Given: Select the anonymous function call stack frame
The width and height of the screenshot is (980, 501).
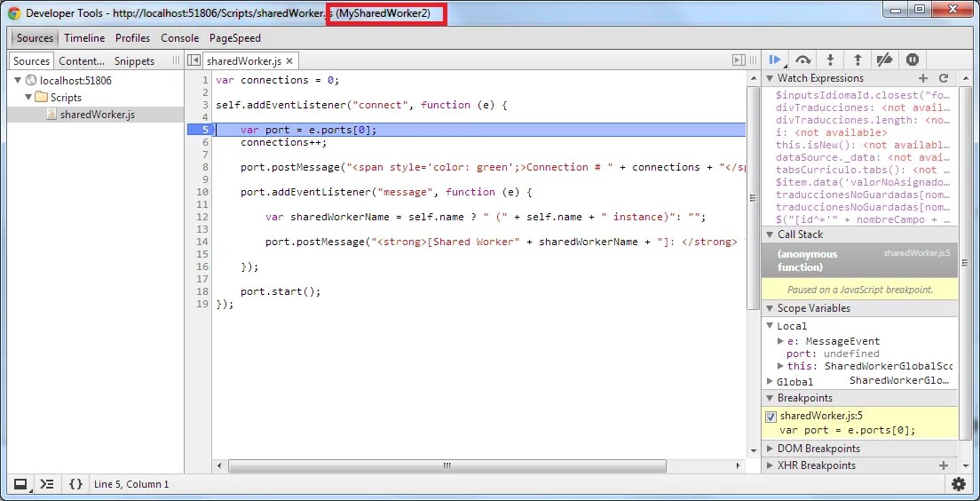Looking at the screenshot, I should pos(859,260).
